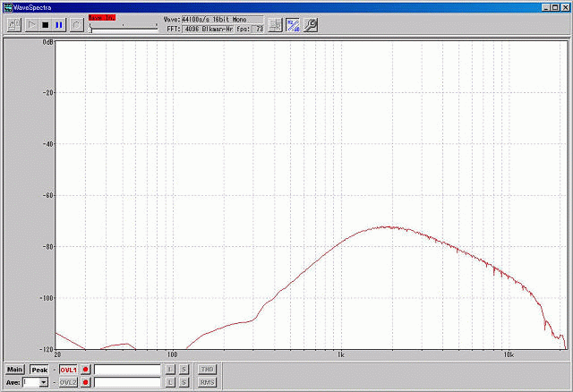Click the playback position slider
The height and width of the screenshot is (392, 573).
click(124, 28)
